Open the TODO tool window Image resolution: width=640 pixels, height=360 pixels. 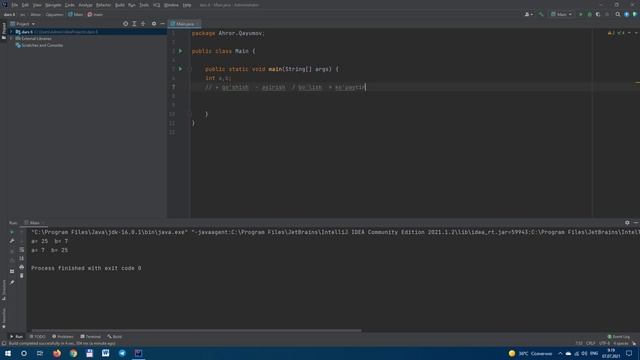38,337
